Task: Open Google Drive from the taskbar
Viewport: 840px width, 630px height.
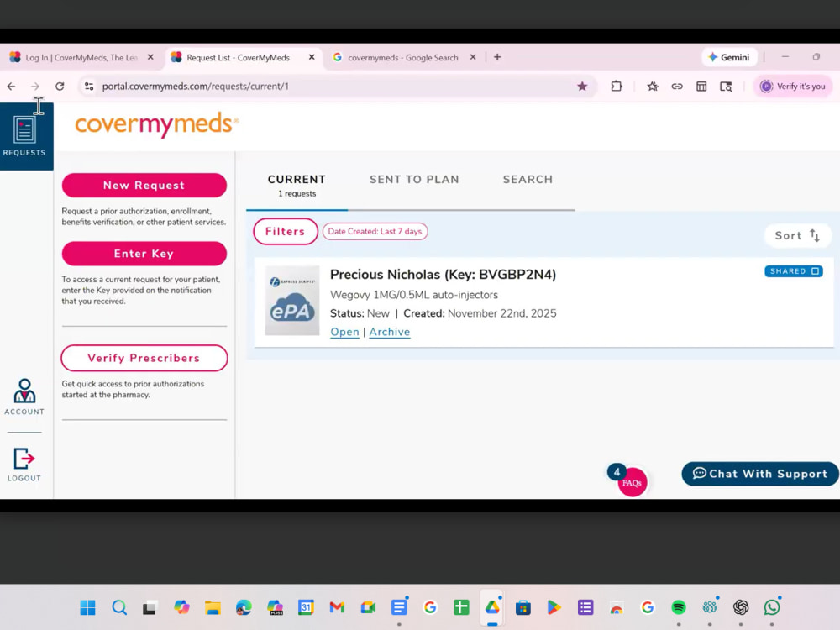Action: (x=491, y=607)
